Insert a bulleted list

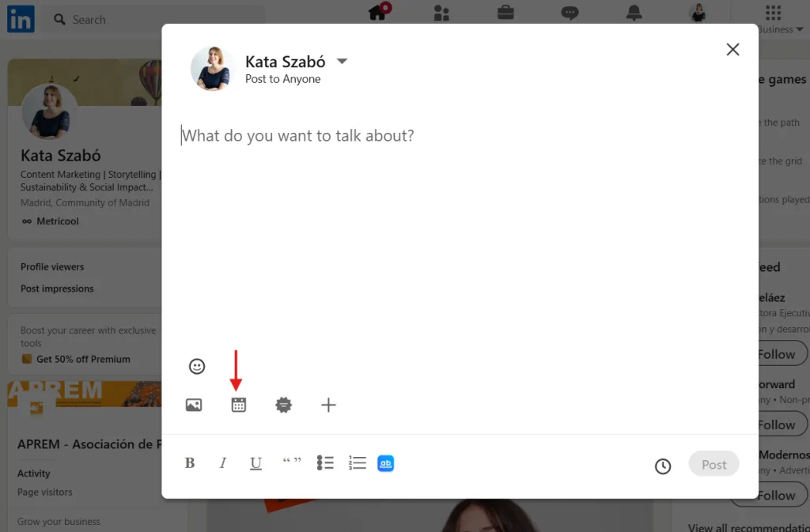pyautogui.click(x=325, y=463)
